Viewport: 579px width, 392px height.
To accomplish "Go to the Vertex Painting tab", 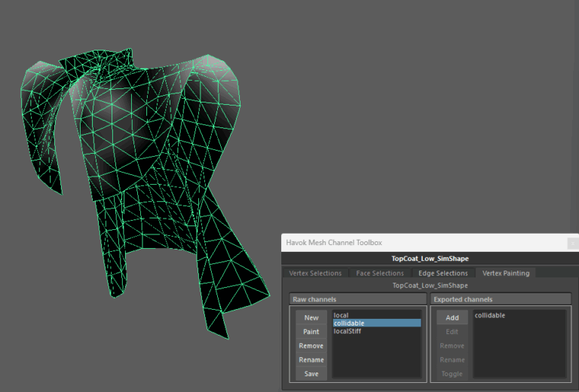I will tap(506, 273).
